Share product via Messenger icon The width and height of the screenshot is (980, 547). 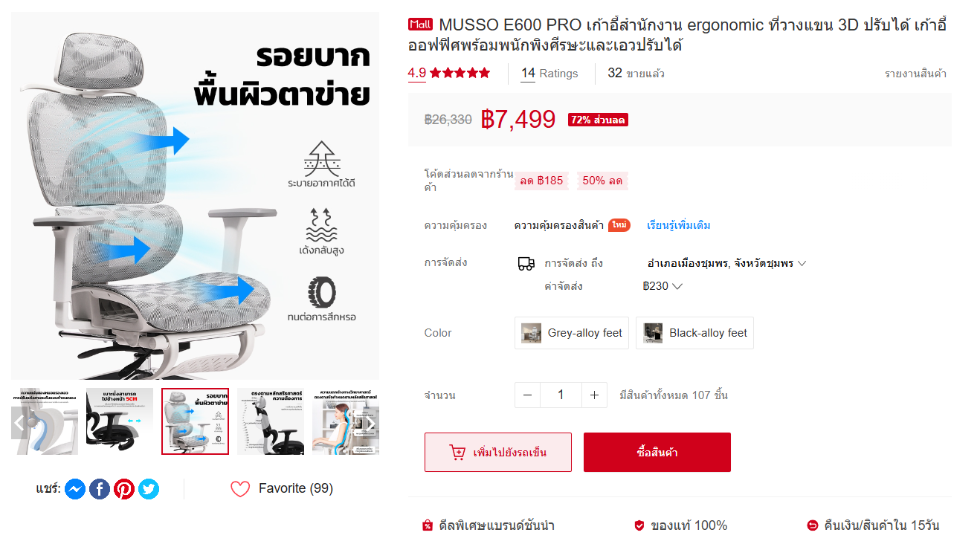tap(75, 489)
